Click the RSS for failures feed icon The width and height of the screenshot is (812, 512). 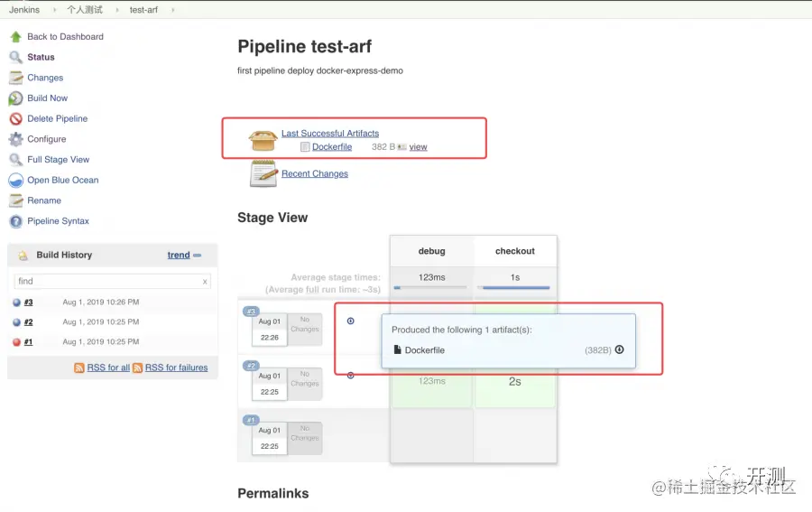click(x=138, y=368)
